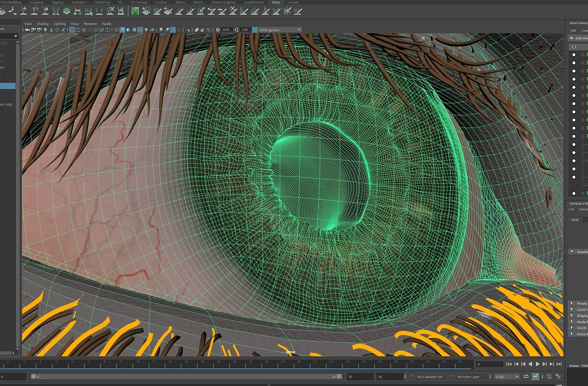Expand the Node Behavior section

(x=578, y=322)
